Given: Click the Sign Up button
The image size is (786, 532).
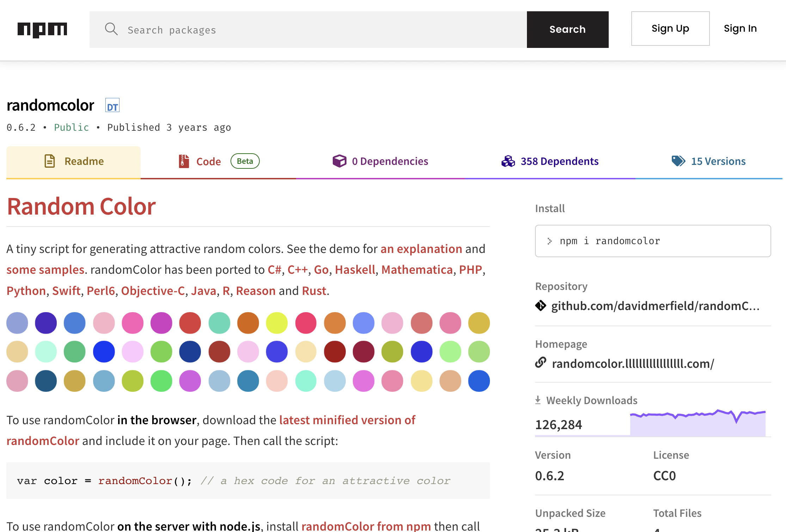Looking at the screenshot, I should [670, 29].
